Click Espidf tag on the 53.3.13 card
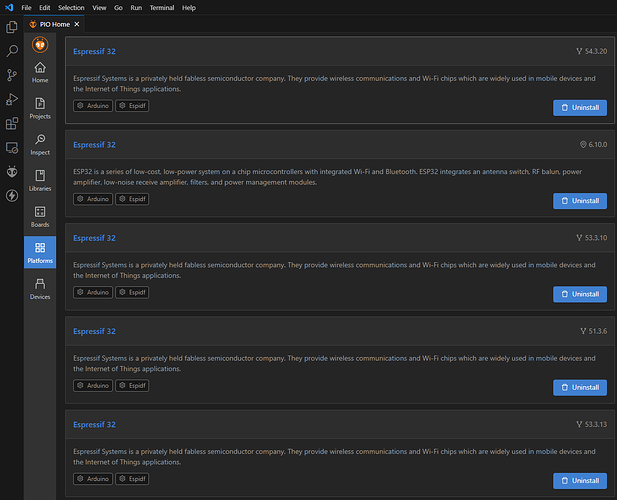 point(132,479)
